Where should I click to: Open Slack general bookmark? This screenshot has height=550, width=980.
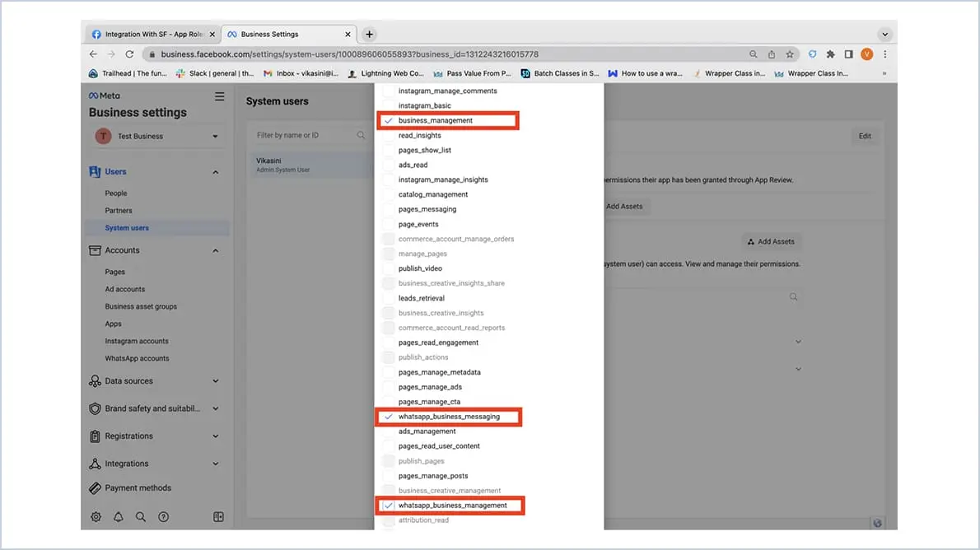pos(215,74)
